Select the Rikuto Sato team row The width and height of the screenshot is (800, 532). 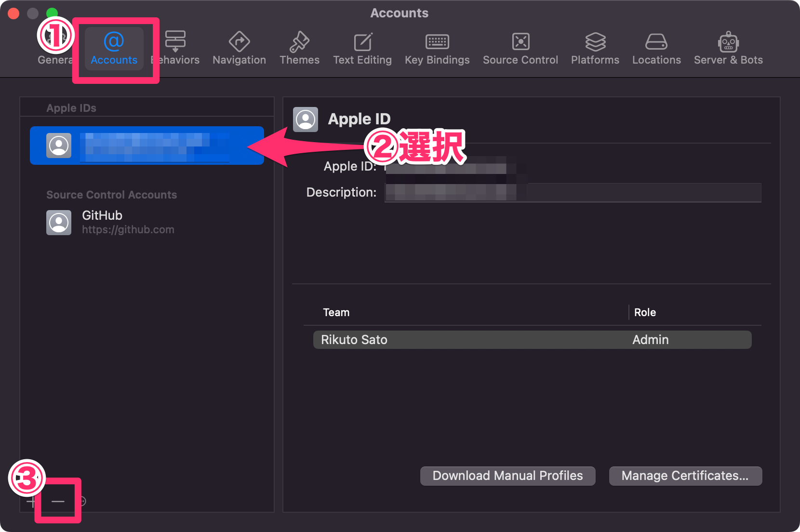coord(530,339)
